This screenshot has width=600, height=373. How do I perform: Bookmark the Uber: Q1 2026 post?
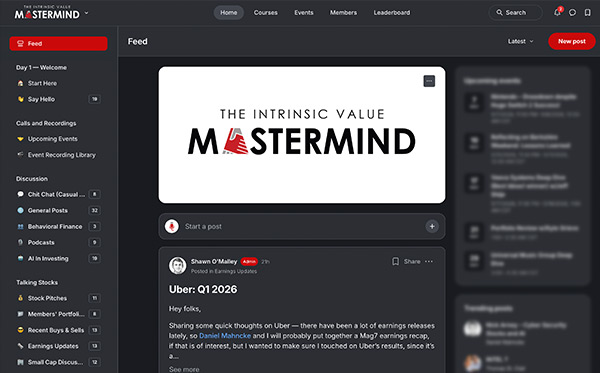[395, 261]
